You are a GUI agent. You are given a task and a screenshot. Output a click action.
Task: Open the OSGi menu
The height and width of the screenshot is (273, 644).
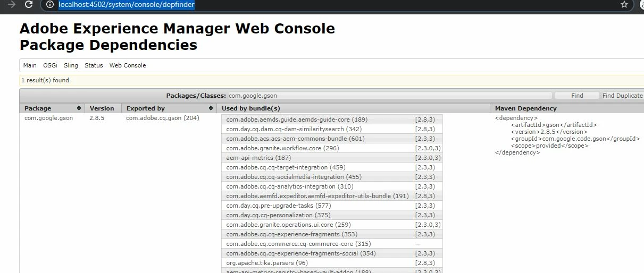click(x=50, y=65)
